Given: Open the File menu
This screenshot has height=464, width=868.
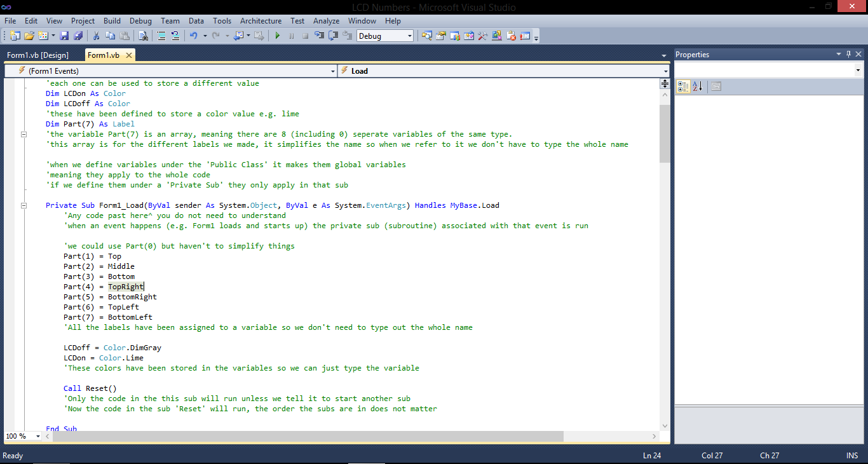Looking at the screenshot, I should pyautogui.click(x=10, y=21).
